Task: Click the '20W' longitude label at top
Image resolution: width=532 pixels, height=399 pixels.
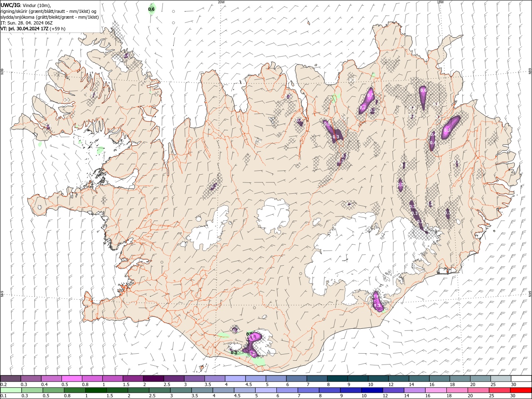Action: [221, 2]
